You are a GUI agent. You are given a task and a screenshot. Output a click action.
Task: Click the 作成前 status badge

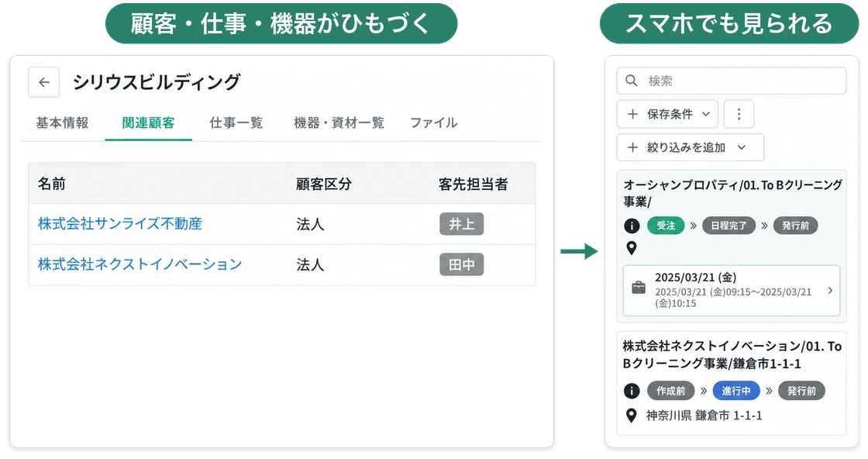click(671, 391)
